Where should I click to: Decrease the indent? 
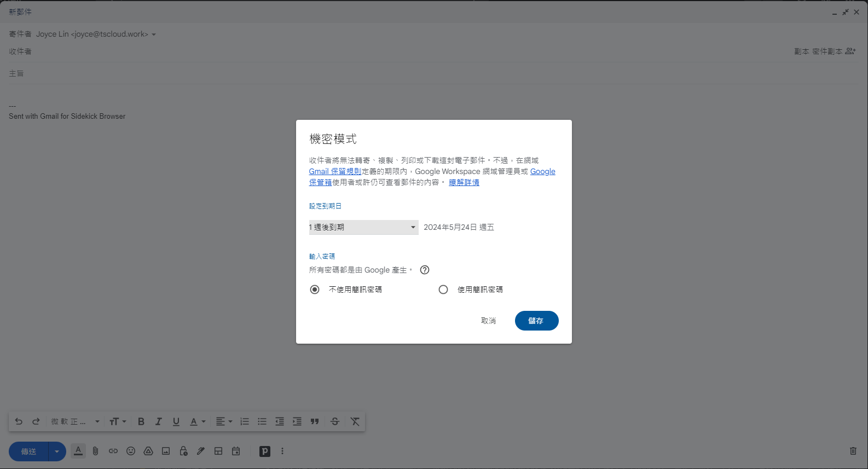[x=280, y=421]
